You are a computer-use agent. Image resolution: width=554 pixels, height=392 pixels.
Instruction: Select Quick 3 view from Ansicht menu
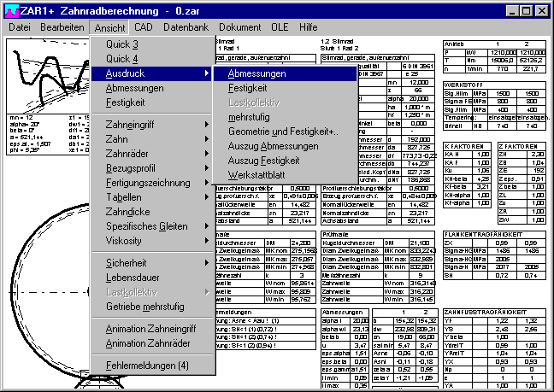pyautogui.click(x=122, y=44)
